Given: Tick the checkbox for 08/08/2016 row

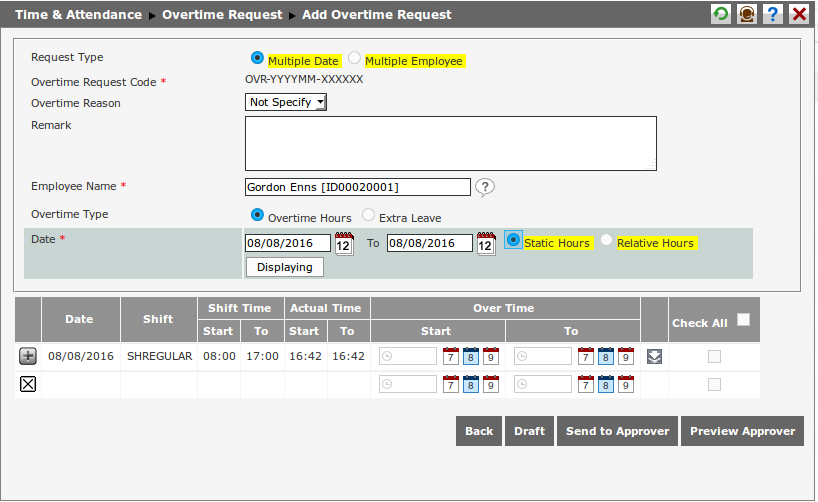Looking at the screenshot, I should pyautogui.click(x=714, y=356).
